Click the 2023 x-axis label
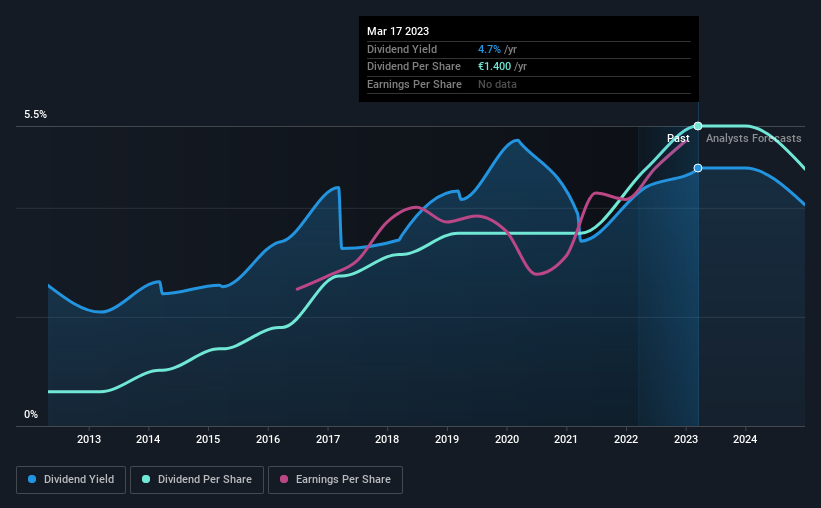Viewport: 821px width, 508px height. 686,439
